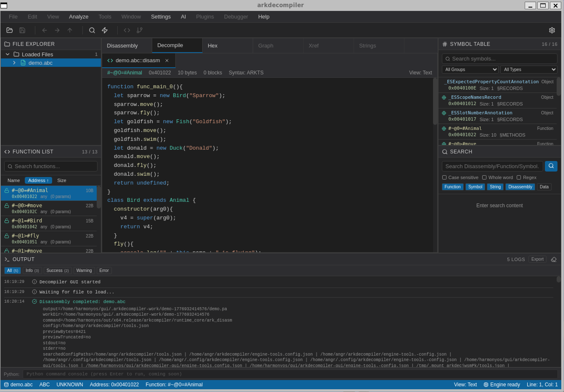Click the blue search button in Search panel
Image resolution: width=564 pixels, height=392 pixels.
point(551,166)
